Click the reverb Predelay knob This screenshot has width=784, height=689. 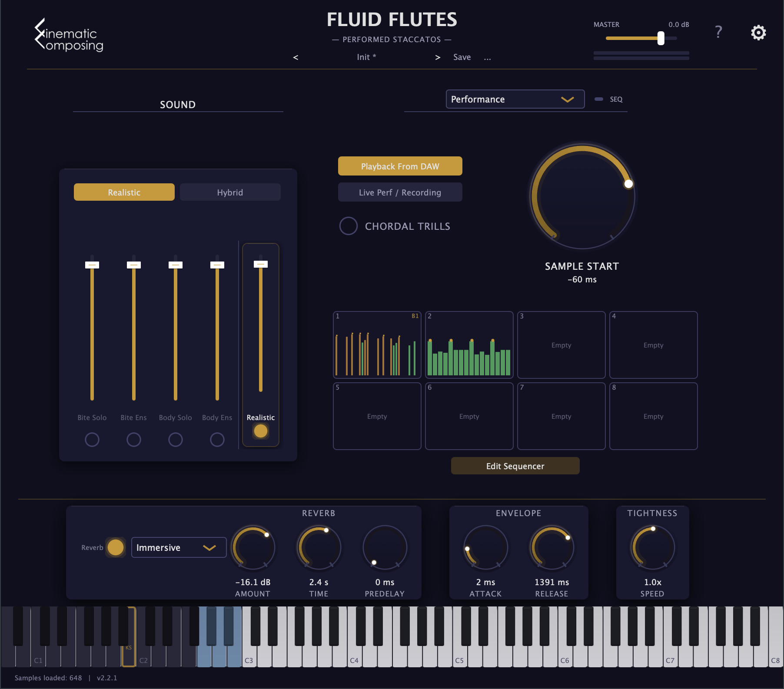(x=385, y=547)
